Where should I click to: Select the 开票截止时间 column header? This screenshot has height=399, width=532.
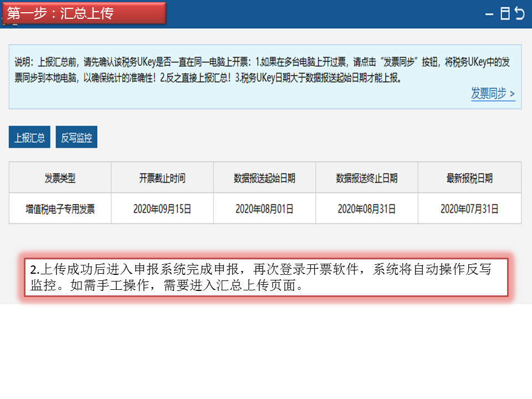click(162, 178)
